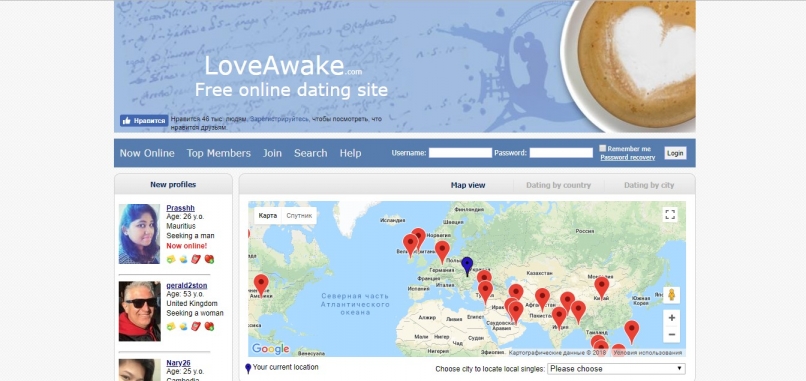Click the Зарегистрируйтесь link in the banner
This screenshot has width=806, height=381.
280,119
